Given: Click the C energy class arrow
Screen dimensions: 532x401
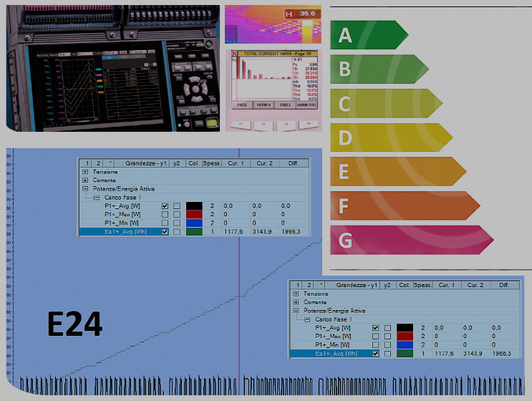Looking at the screenshot, I should [x=385, y=104].
